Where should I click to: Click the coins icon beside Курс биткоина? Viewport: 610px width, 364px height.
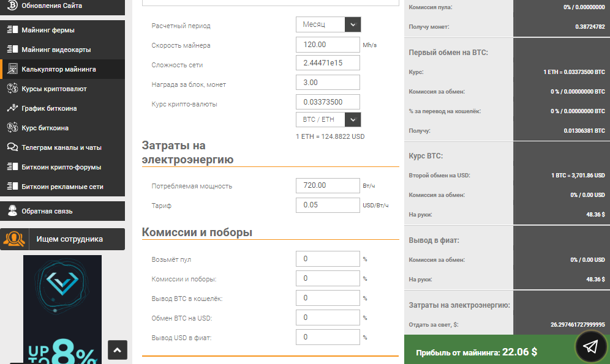point(12,127)
